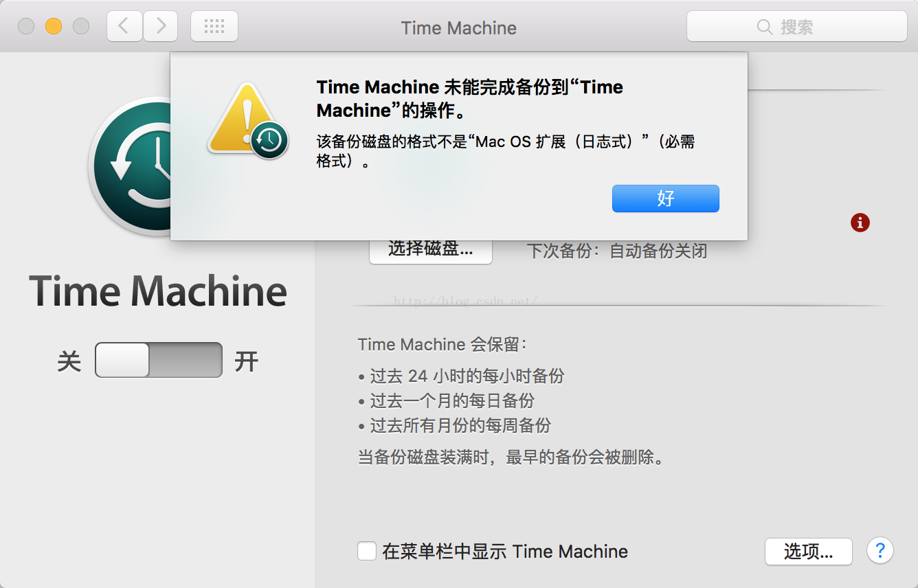The image size is (918, 588).
Task: Click the Time Machine window title
Action: pos(459,27)
